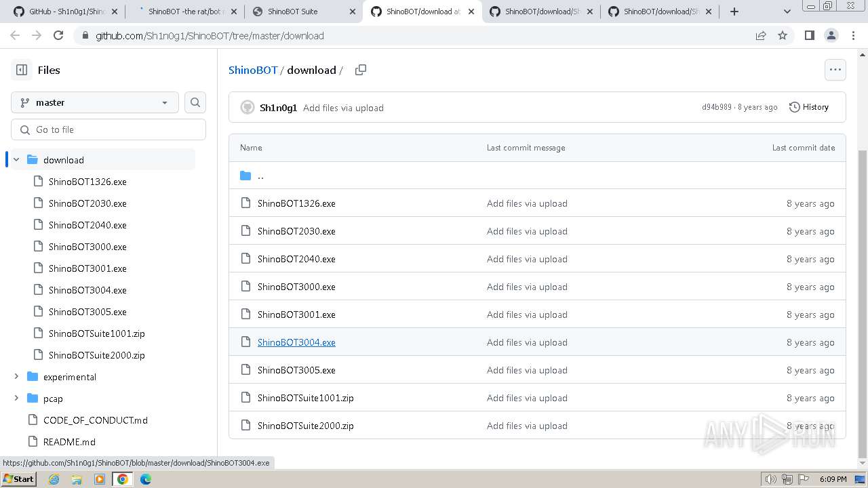Open the master branch dropdown
This screenshot has width=868, height=488.
click(95, 102)
